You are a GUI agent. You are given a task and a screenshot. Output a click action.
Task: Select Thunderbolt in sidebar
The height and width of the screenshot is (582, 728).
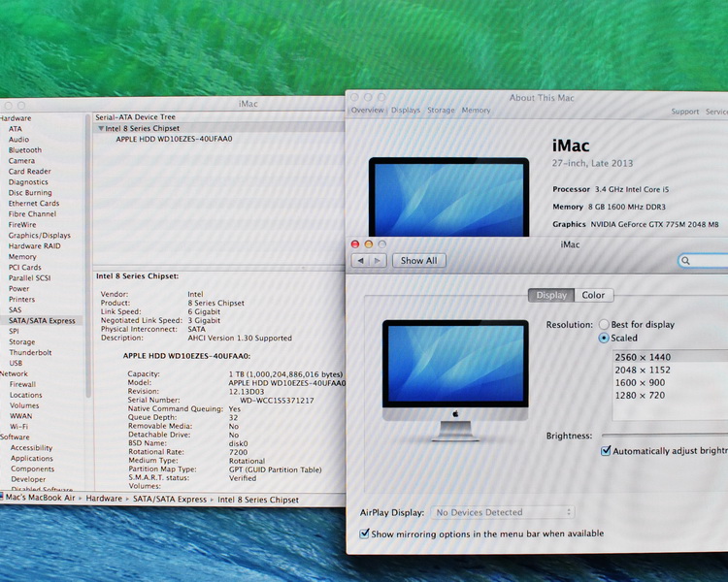pyautogui.click(x=31, y=352)
